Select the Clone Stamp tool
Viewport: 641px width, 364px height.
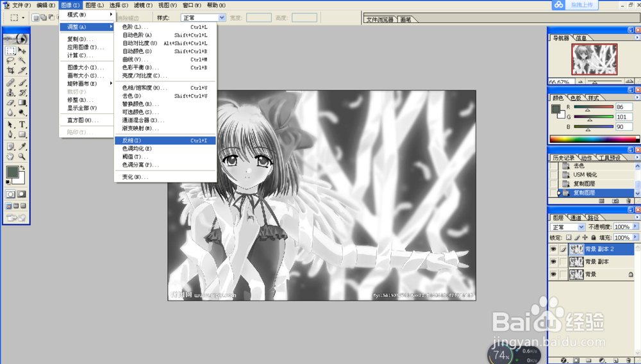tap(11, 92)
